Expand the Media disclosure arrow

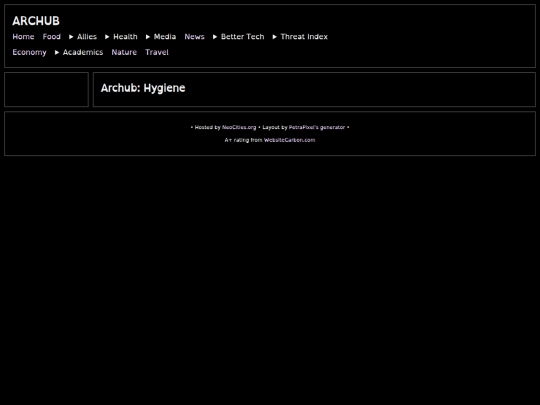[x=148, y=37]
